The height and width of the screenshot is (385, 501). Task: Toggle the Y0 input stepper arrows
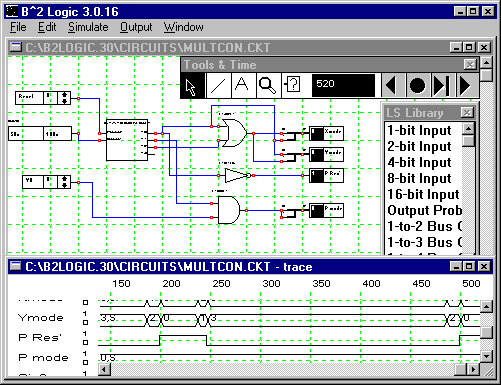tap(64, 182)
